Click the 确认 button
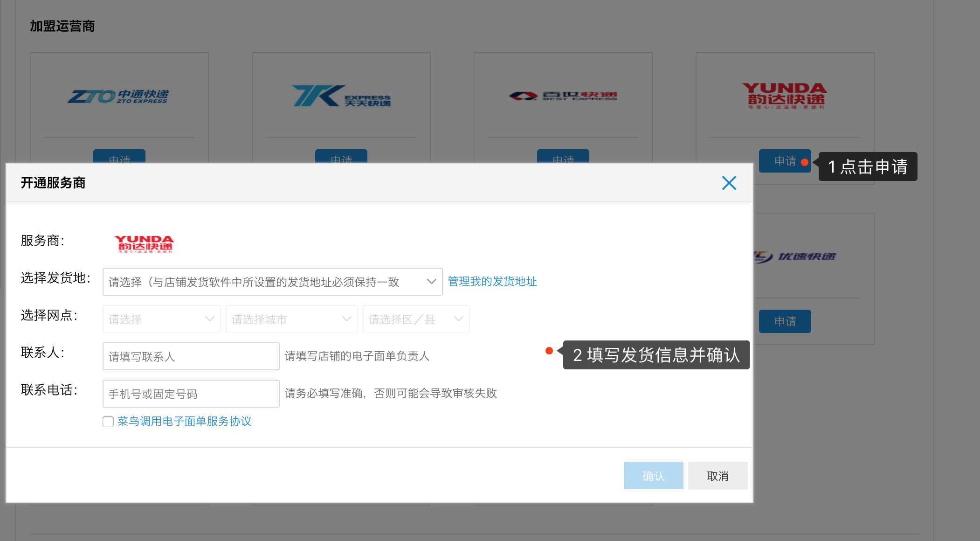 point(653,476)
